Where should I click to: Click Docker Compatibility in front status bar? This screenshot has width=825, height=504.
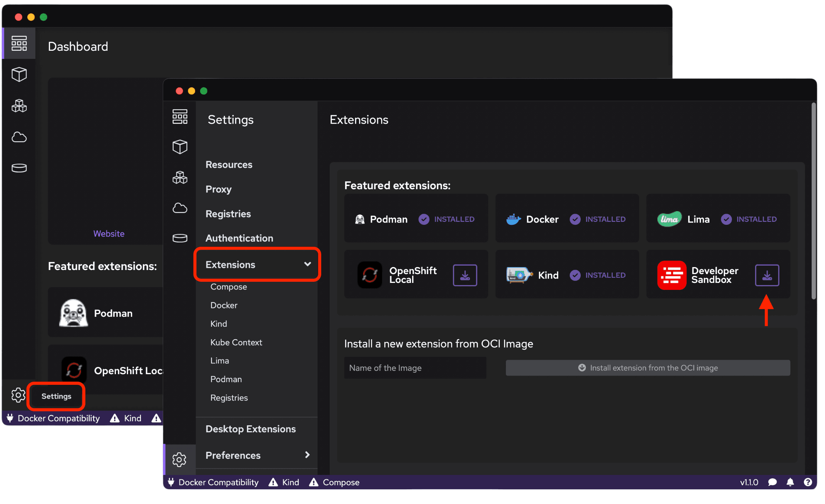(x=213, y=482)
